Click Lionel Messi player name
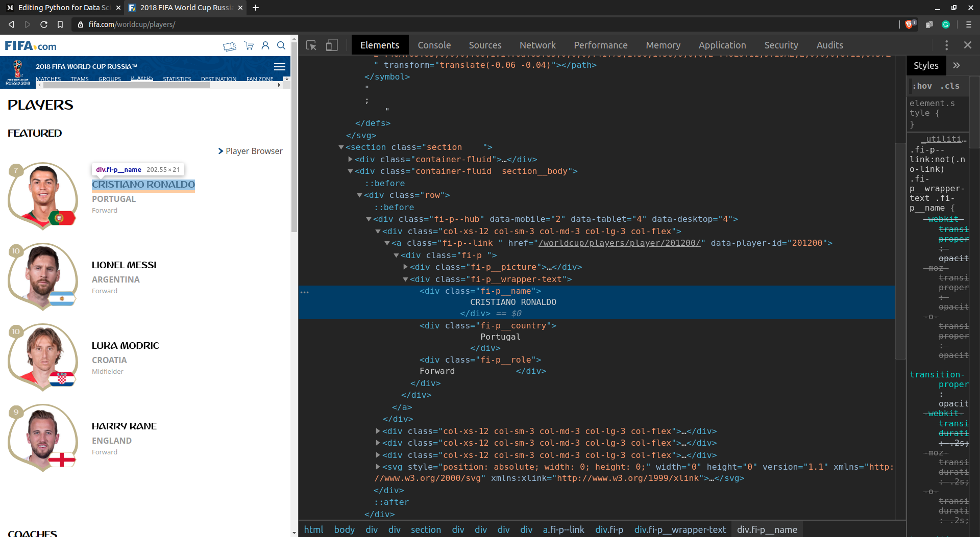The image size is (980, 537). tap(124, 265)
